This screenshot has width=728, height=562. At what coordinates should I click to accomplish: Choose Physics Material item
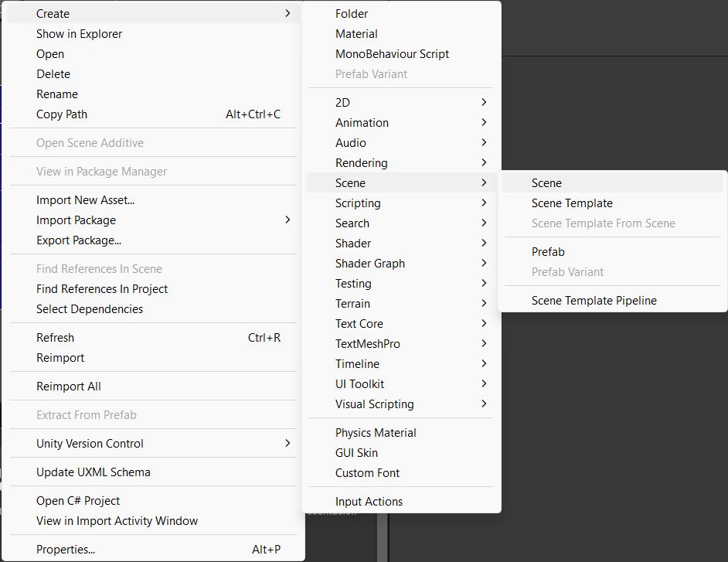coord(401,433)
